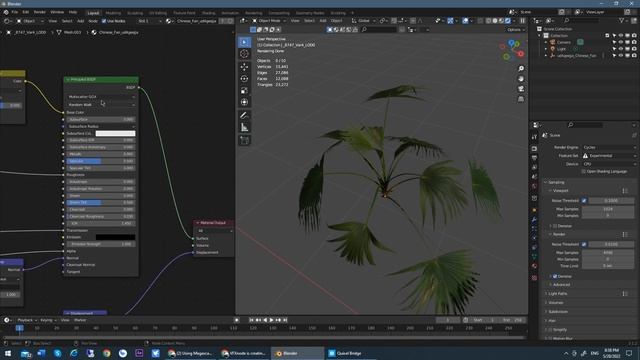The height and width of the screenshot is (360, 640).
Task: Open the Texture properties tab icon
Action: click(x=534, y=278)
